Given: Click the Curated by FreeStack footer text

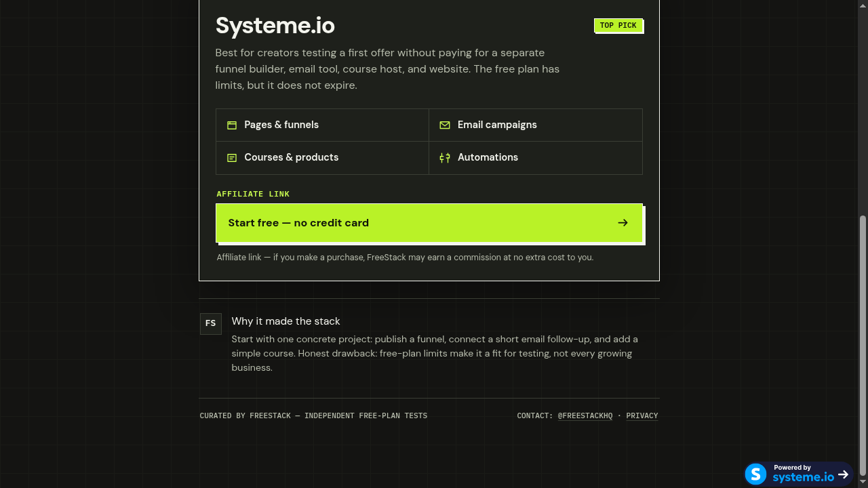Looking at the screenshot, I should click(313, 415).
